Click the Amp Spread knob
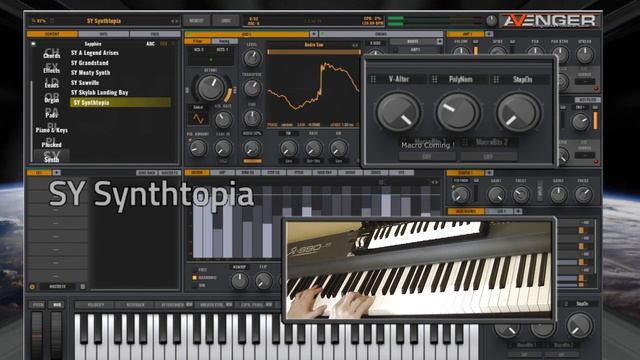 585,54
